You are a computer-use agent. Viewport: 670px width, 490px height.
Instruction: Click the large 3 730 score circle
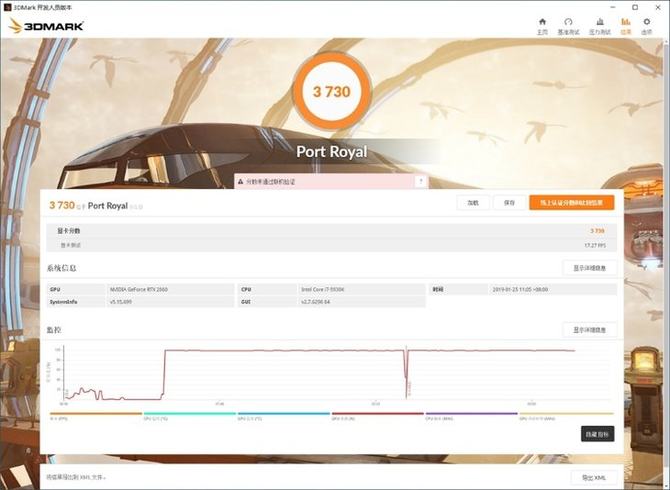(x=332, y=91)
